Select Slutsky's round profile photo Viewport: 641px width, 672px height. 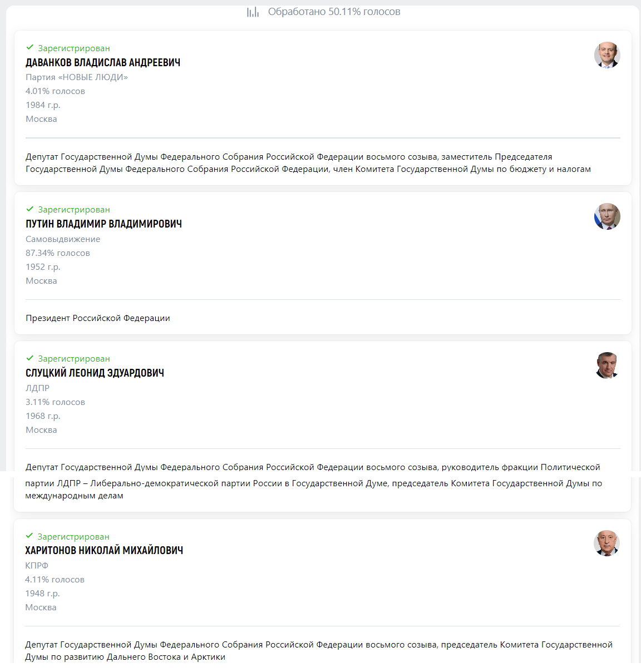tap(607, 365)
